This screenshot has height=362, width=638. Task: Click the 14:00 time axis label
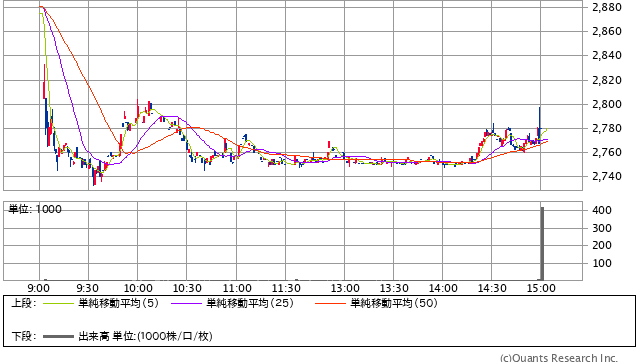[x=443, y=288]
